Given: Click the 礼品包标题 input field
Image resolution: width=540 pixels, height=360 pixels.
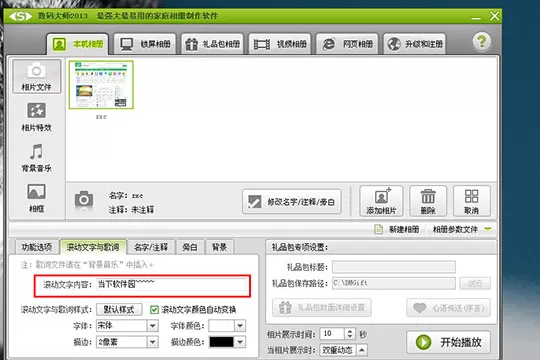Looking at the screenshot, I should (x=394, y=267).
